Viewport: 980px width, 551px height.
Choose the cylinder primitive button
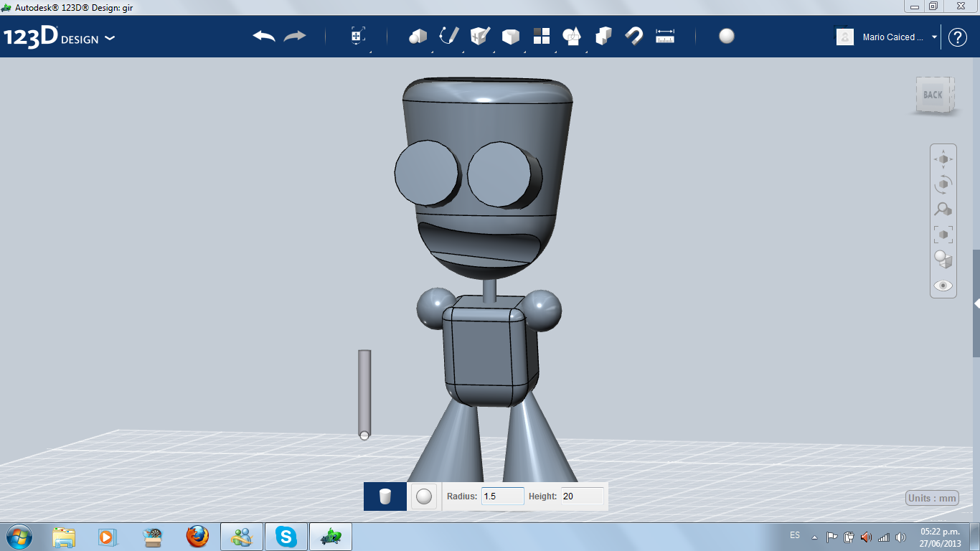[x=385, y=496]
